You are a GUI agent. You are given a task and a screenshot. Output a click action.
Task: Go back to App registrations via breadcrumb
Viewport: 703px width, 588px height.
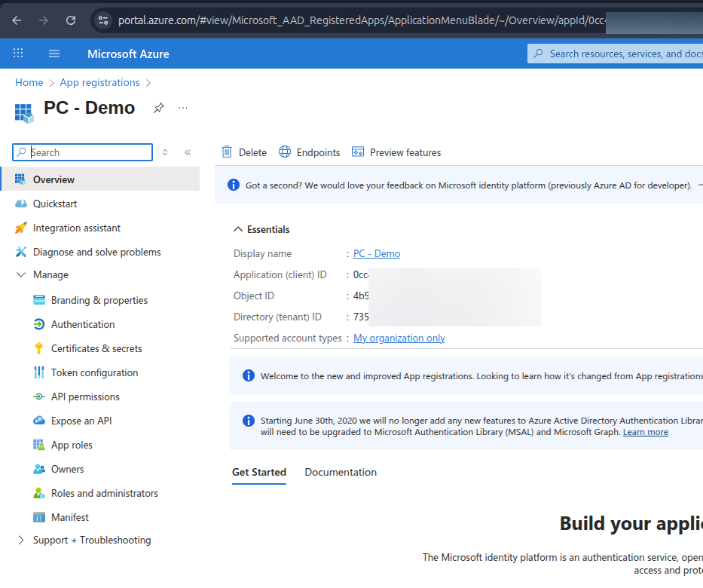(99, 82)
